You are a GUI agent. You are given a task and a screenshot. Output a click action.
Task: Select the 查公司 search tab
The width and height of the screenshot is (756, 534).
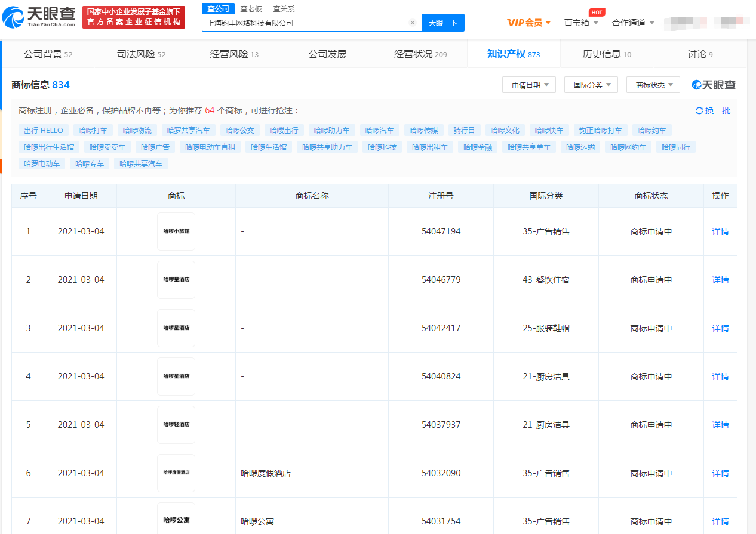[218, 8]
